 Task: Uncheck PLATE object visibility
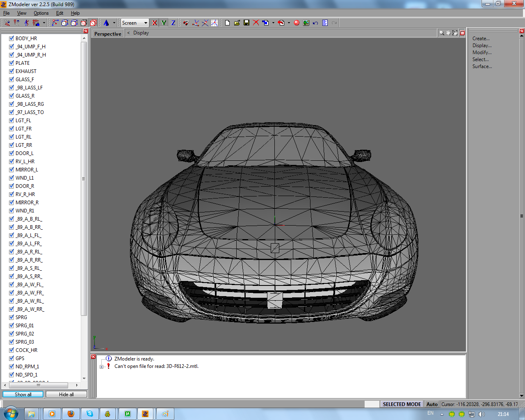tap(11, 63)
